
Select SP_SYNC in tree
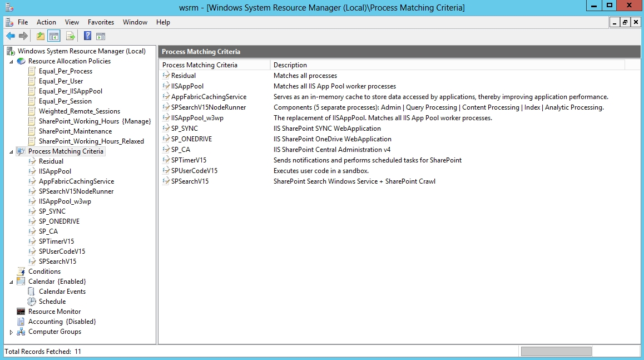(52, 211)
